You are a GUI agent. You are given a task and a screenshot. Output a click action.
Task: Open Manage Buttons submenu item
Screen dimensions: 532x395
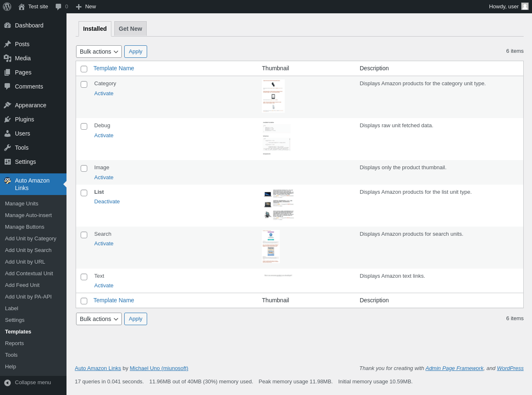[x=25, y=227]
